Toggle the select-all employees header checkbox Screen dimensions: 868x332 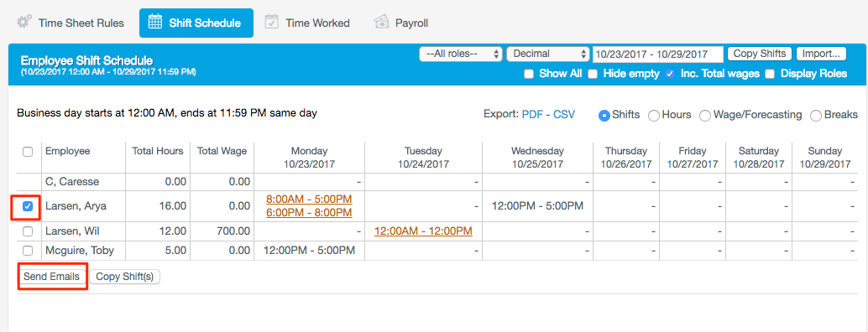[28, 152]
